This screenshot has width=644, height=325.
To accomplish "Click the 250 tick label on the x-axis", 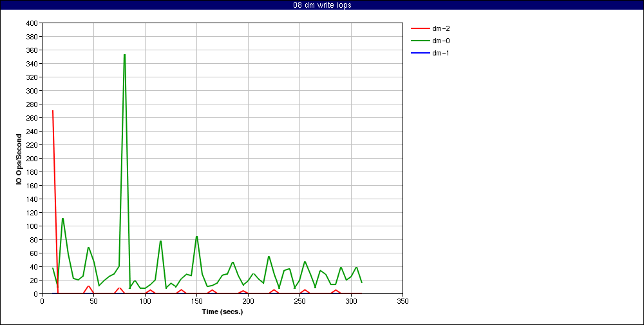I will click(299, 300).
